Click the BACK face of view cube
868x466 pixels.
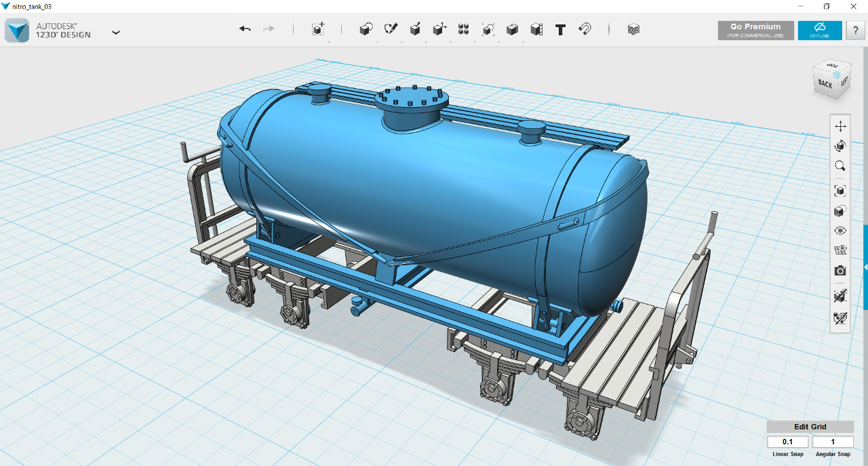[825, 84]
